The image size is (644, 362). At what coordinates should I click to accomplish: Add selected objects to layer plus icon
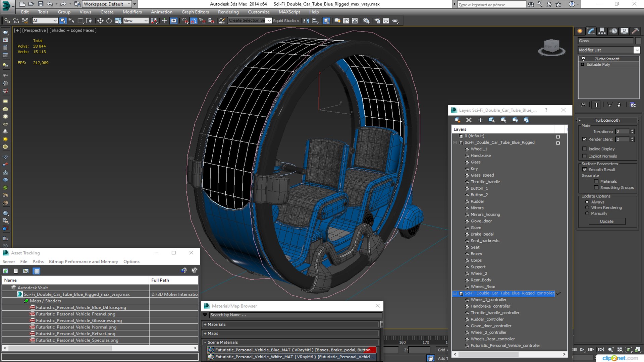pos(480,120)
